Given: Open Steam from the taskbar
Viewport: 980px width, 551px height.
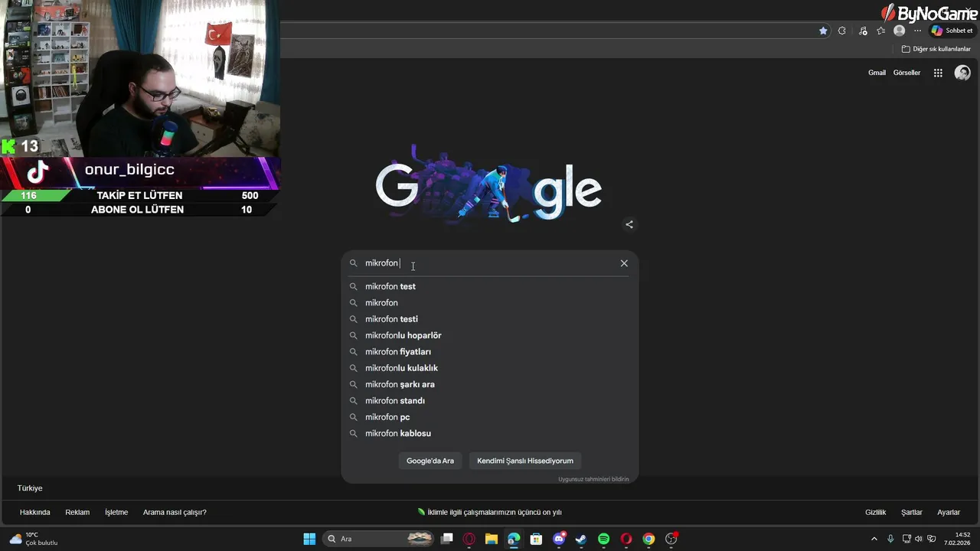Looking at the screenshot, I should tap(581, 539).
